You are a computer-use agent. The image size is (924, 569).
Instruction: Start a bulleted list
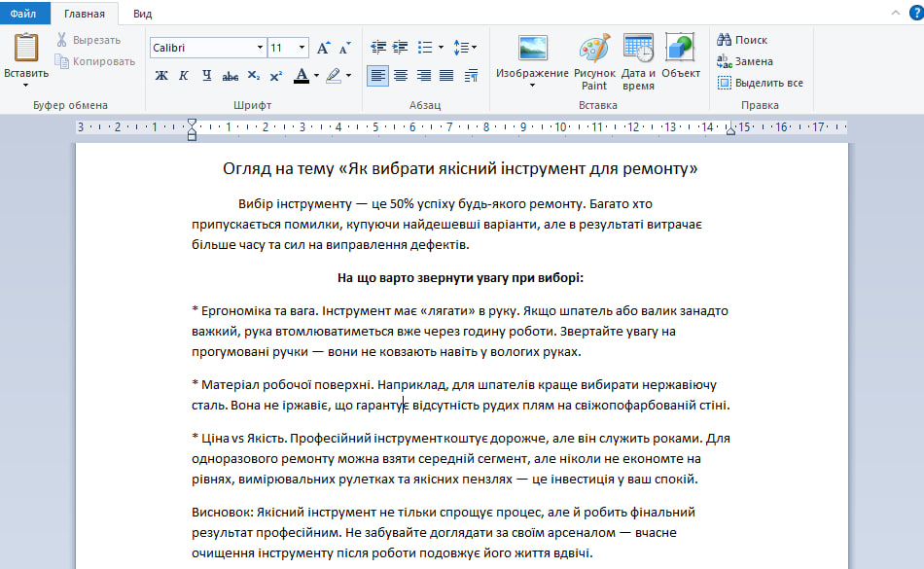(x=425, y=47)
